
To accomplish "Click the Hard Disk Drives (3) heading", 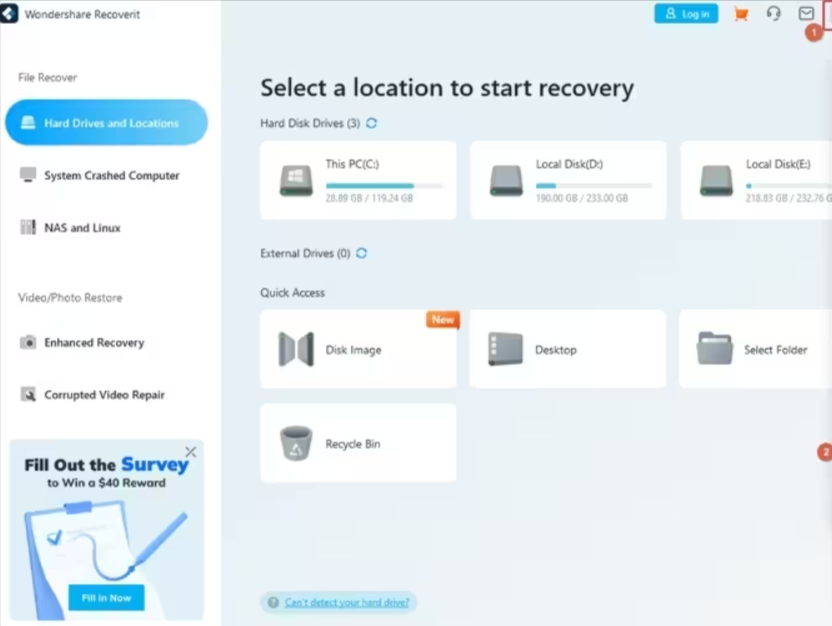I will click(310, 123).
